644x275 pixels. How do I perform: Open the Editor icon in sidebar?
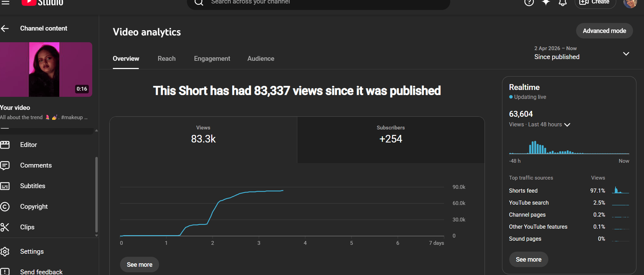click(x=5, y=145)
